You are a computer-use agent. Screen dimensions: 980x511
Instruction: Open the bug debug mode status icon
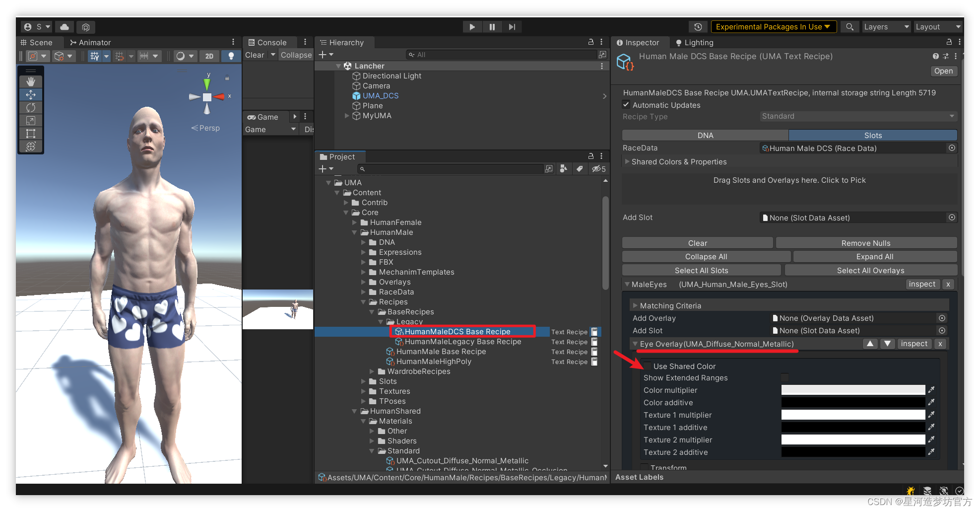tap(911, 491)
